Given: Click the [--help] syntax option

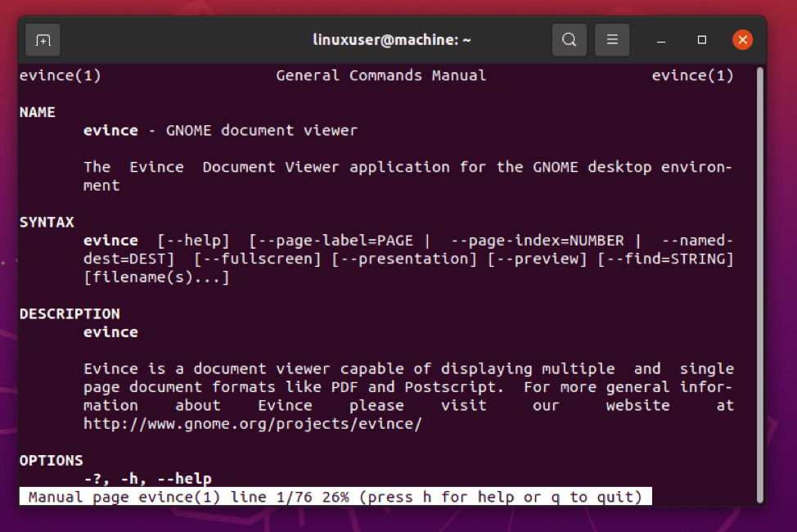Looking at the screenshot, I should [x=193, y=241].
